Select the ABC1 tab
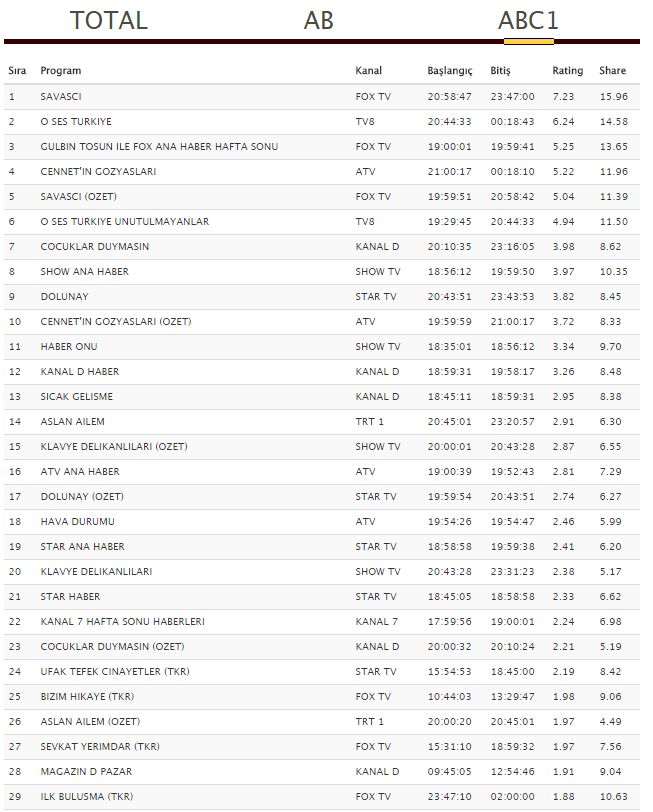Image resolution: width=653 pixels, height=812 pixels. (528, 20)
